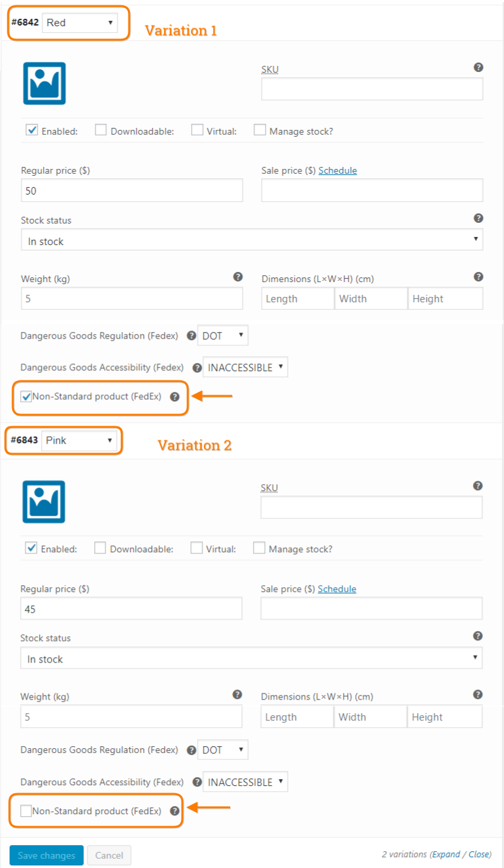The height and width of the screenshot is (868, 504).
Task: Uncheck Non-Standard product (FedEx) in Red variation
Action: [x=26, y=397]
